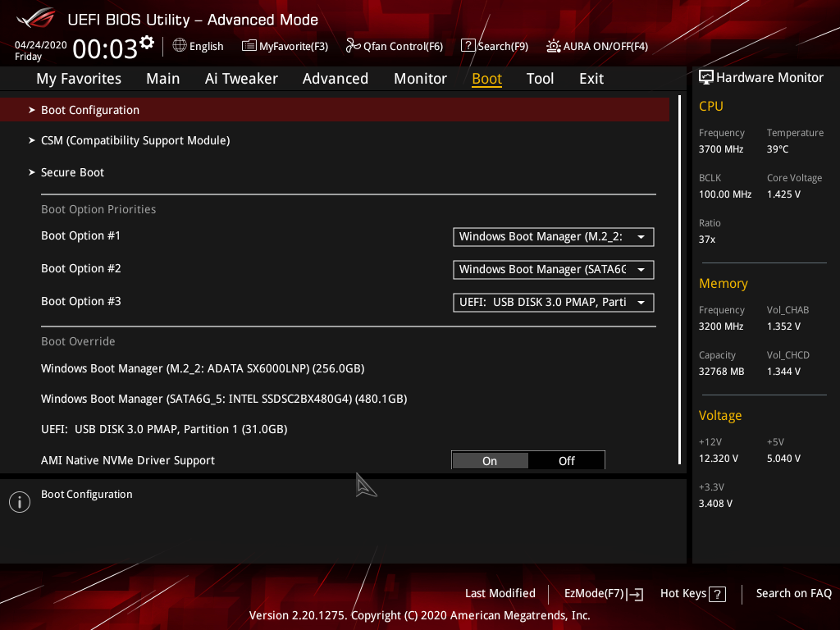Image resolution: width=840 pixels, height=630 pixels.
Task: Click CPU temperature value 39°C
Action: tap(778, 149)
